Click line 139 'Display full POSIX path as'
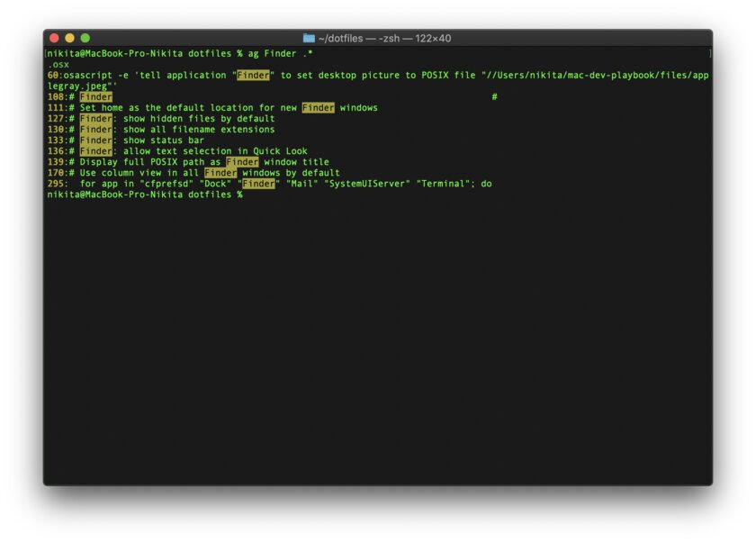The image size is (756, 543). (x=150, y=162)
